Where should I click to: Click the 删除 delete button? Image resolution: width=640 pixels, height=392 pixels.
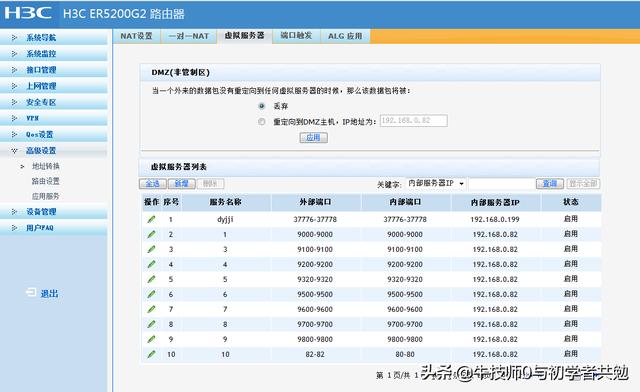point(210,184)
